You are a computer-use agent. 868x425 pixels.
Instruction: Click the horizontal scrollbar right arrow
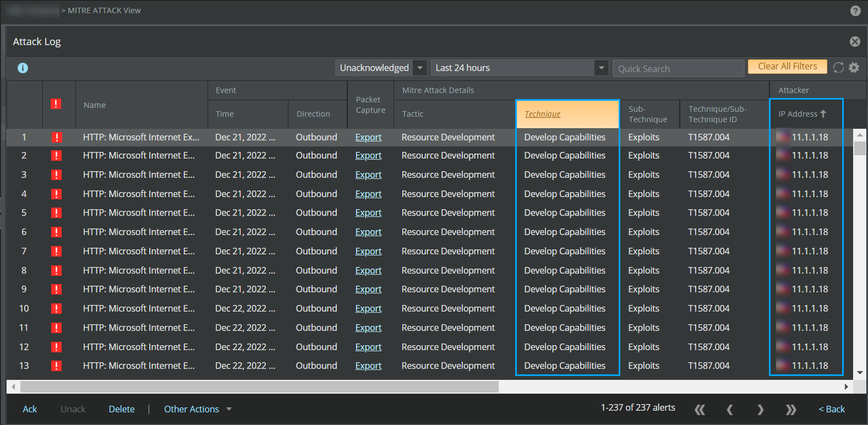tap(846, 387)
